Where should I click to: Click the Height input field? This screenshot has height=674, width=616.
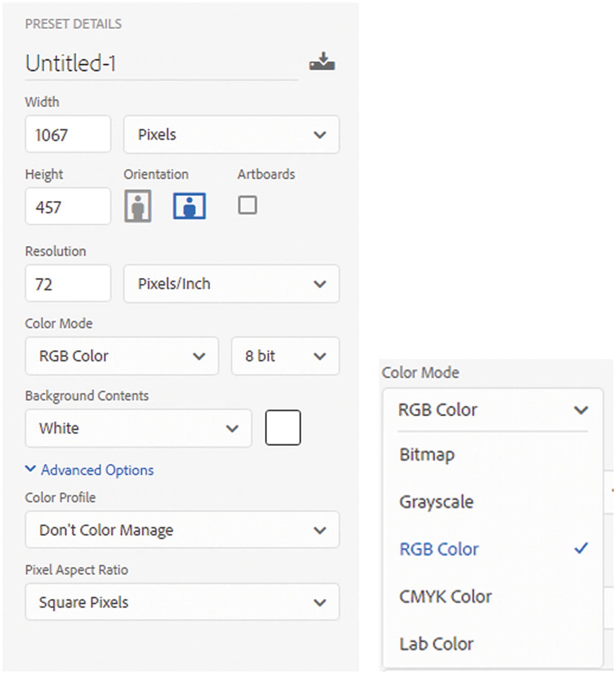click(x=68, y=207)
